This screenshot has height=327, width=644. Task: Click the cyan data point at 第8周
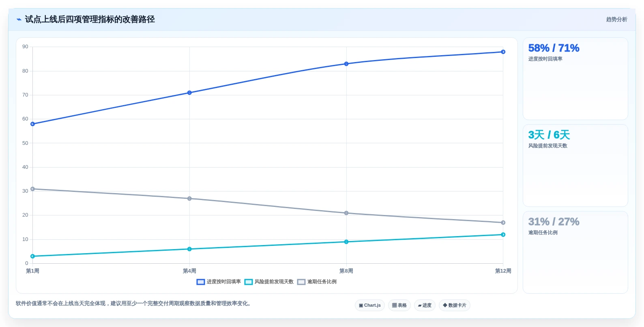pos(346,242)
